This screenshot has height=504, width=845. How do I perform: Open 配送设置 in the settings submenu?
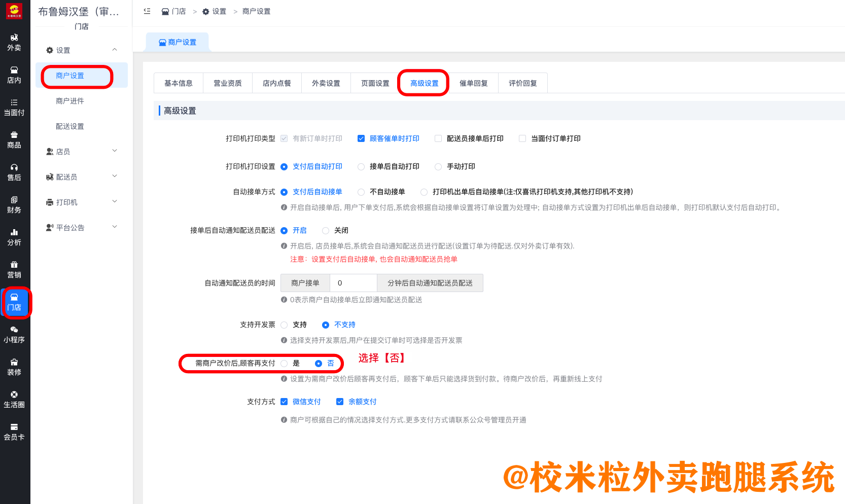(x=70, y=126)
